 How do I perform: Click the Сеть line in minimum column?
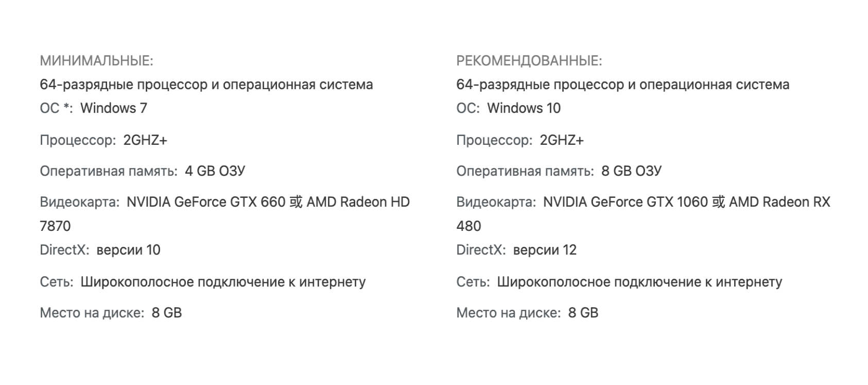(202, 282)
